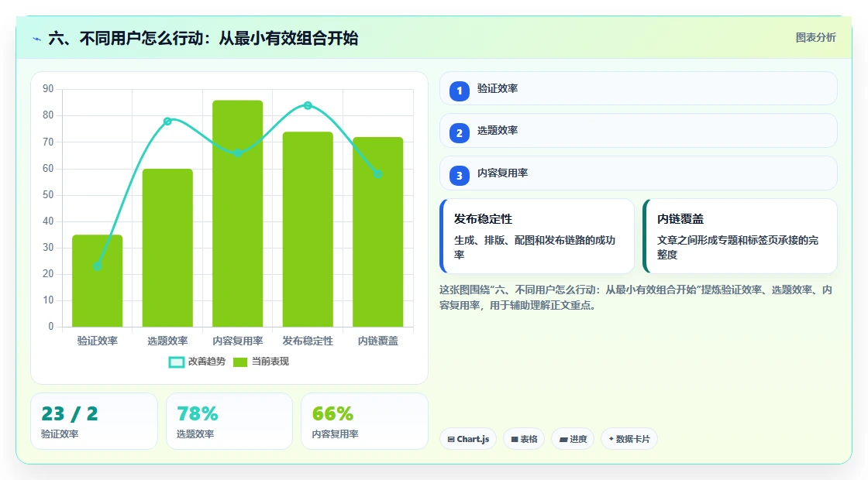Image resolution: width=868 pixels, height=480 pixels.
Task: Click the 图表分析 label in the header
Action: pyautogui.click(x=815, y=38)
